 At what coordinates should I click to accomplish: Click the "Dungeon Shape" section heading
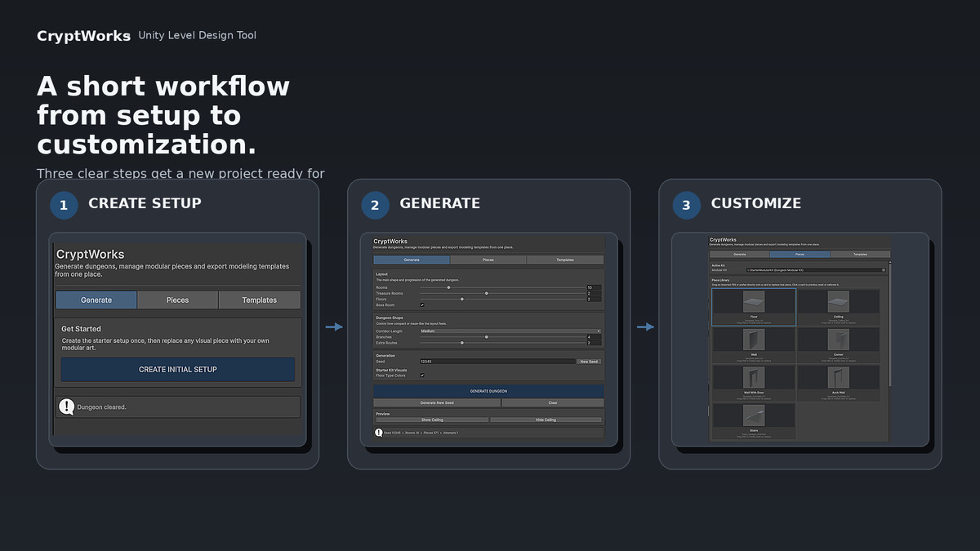tap(390, 318)
